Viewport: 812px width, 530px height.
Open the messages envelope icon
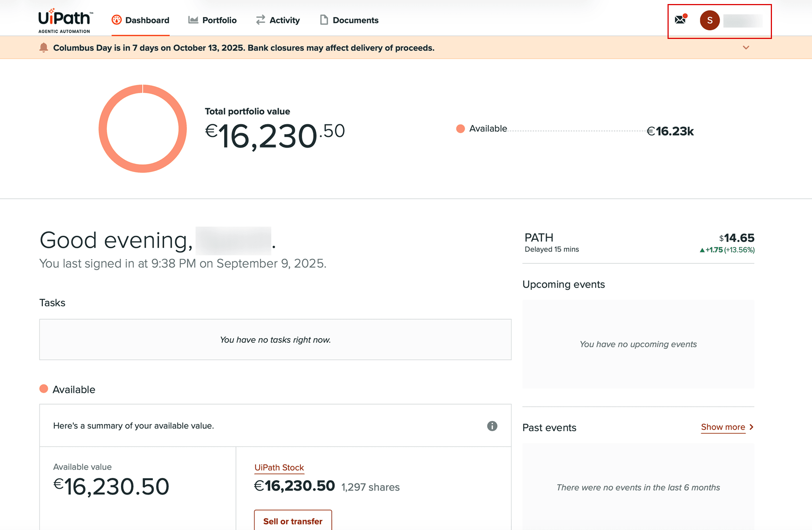[680, 19]
